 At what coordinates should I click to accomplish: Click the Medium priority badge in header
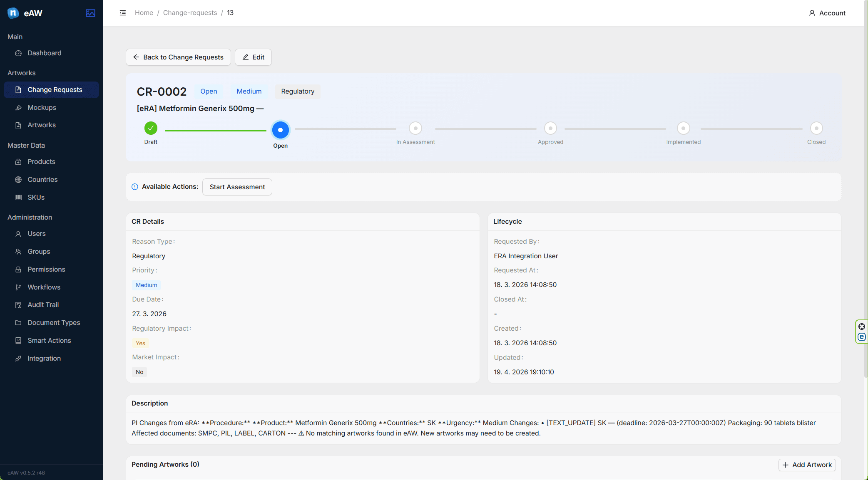[249, 92]
